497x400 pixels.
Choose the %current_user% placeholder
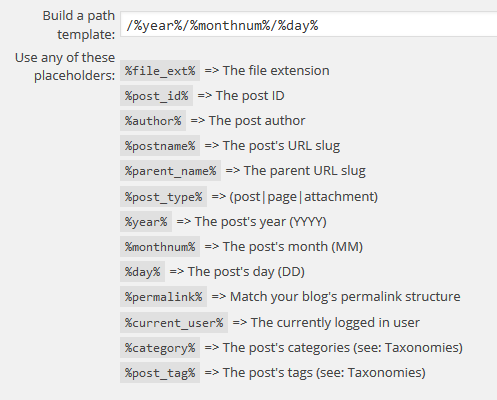click(174, 323)
